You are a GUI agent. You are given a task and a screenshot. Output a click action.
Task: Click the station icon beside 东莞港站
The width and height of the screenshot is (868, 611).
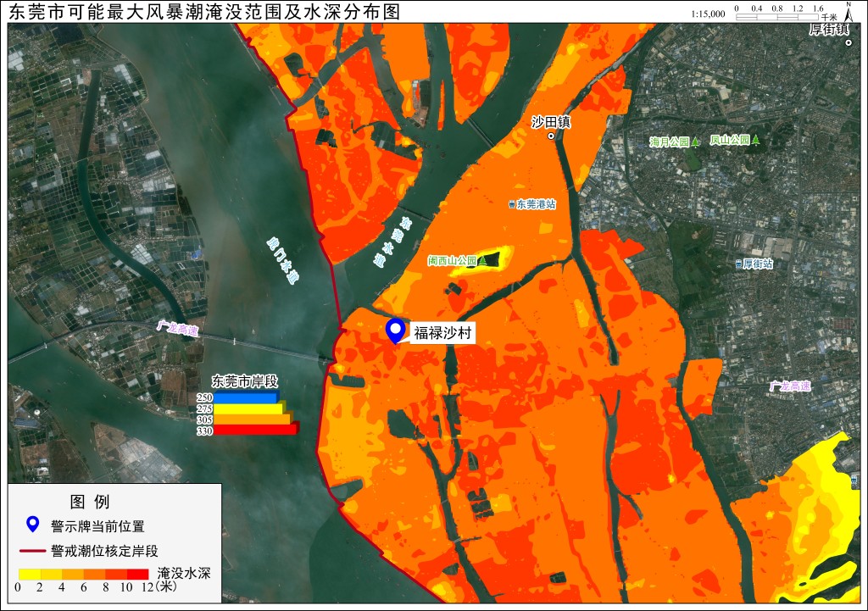[512, 204]
